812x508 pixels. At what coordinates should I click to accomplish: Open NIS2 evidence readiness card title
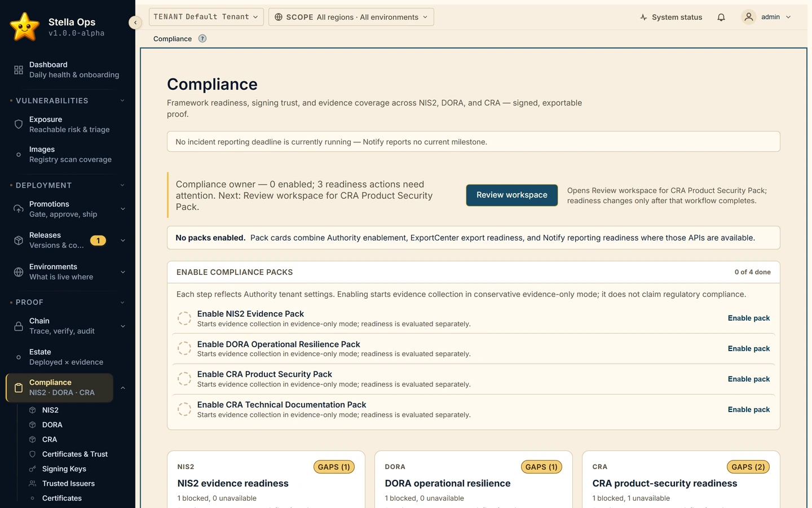[x=233, y=484]
